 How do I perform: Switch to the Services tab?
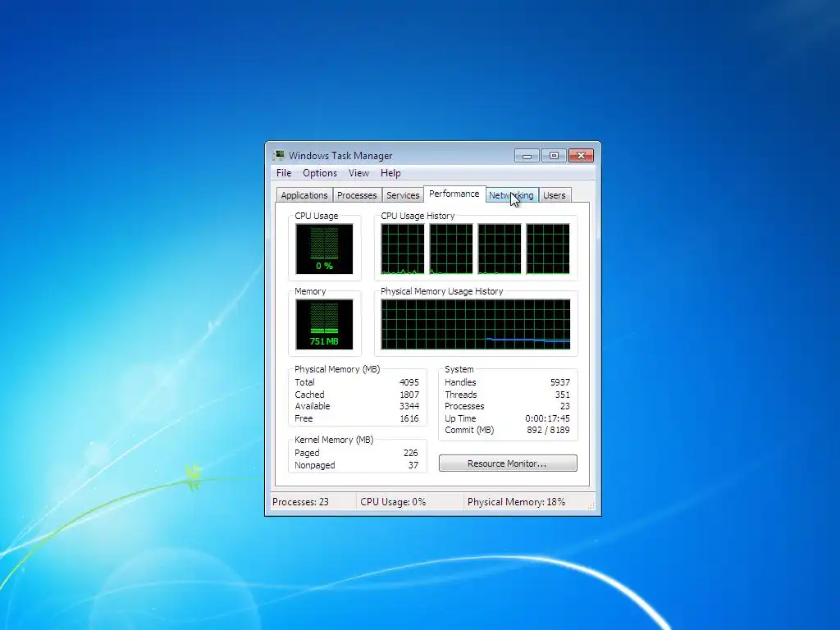(x=403, y=195)
